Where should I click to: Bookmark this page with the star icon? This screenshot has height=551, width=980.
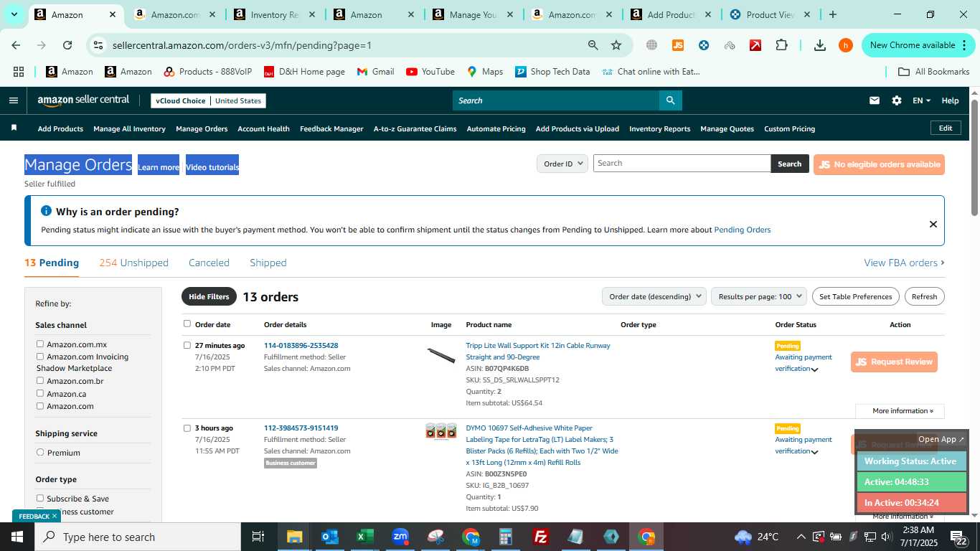(616, 45)
